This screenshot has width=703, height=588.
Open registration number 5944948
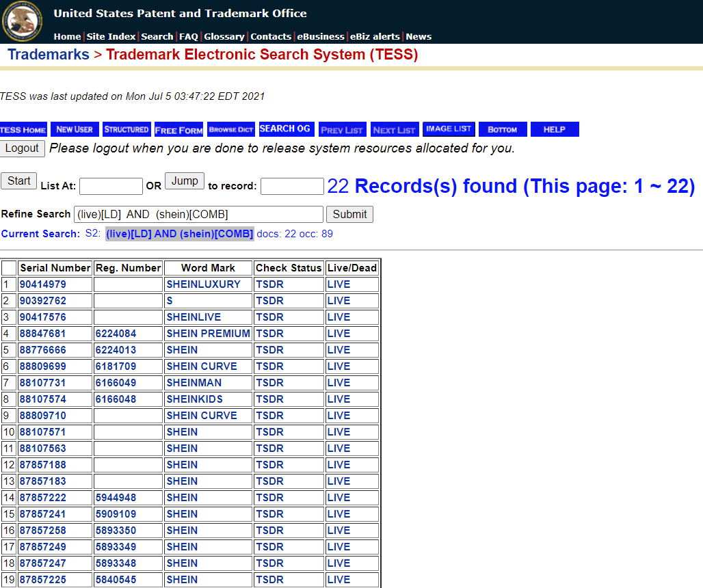click(116, 498)
